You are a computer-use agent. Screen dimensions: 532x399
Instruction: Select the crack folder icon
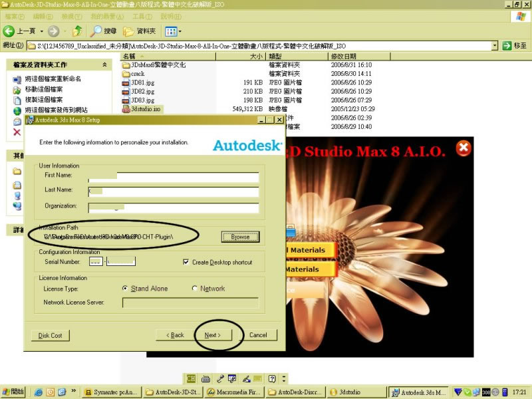click(126, 74)
